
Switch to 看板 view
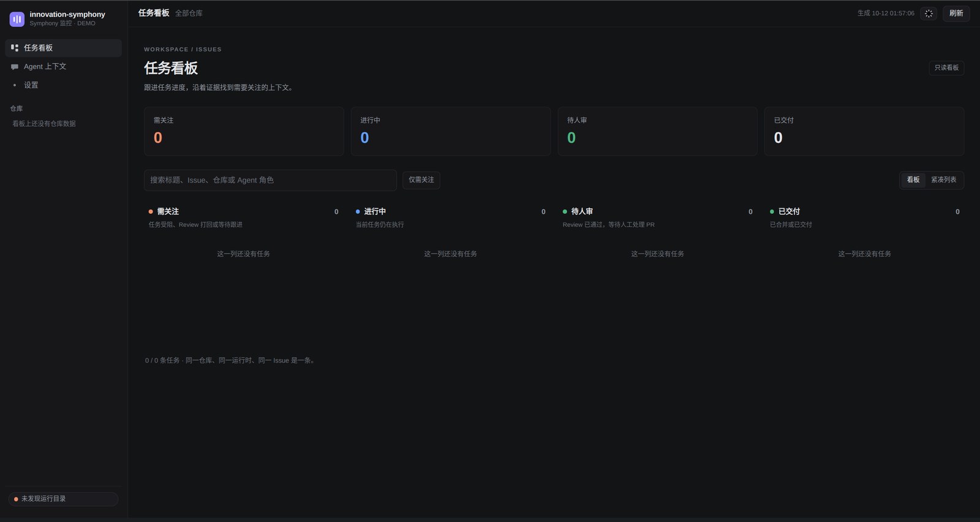913,180
